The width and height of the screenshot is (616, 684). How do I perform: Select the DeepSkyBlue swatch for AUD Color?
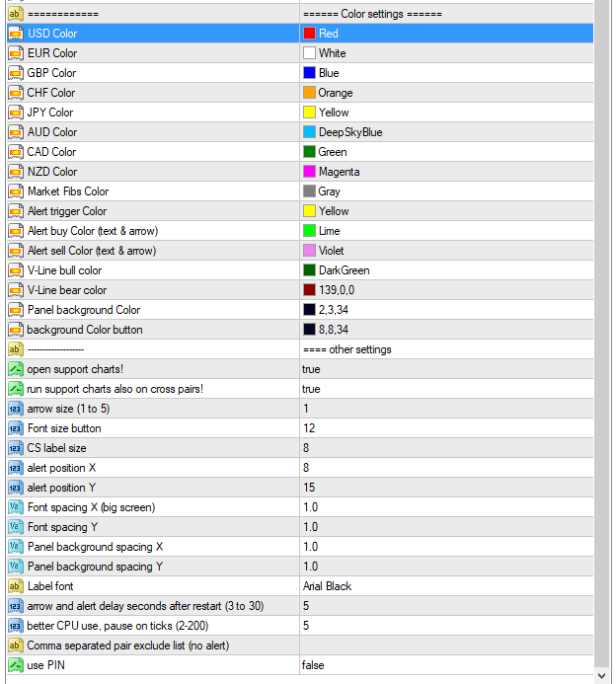click(x=309, y=131)
